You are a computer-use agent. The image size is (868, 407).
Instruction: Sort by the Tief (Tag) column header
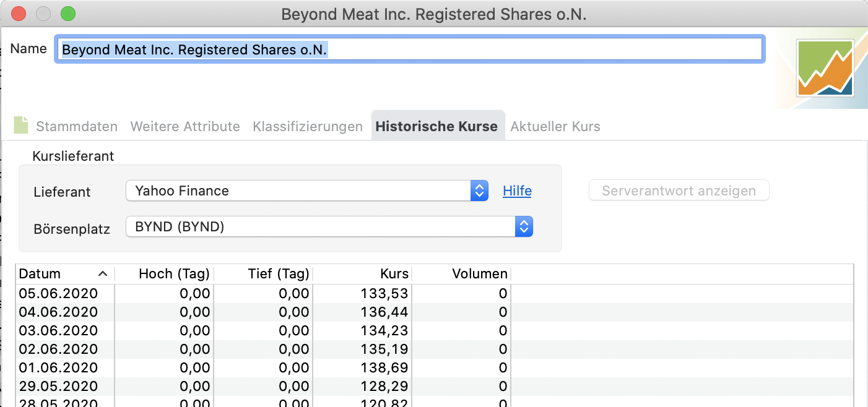point(278,274)
